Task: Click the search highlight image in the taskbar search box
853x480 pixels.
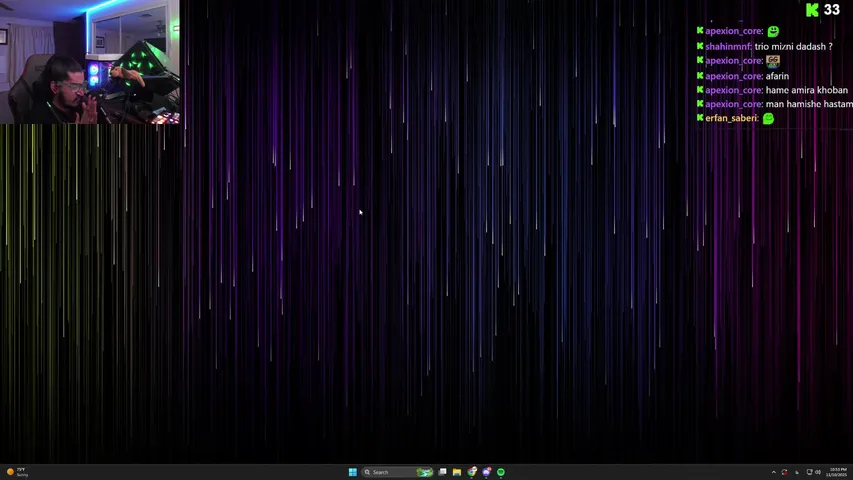Action: (x=424, y=472)
